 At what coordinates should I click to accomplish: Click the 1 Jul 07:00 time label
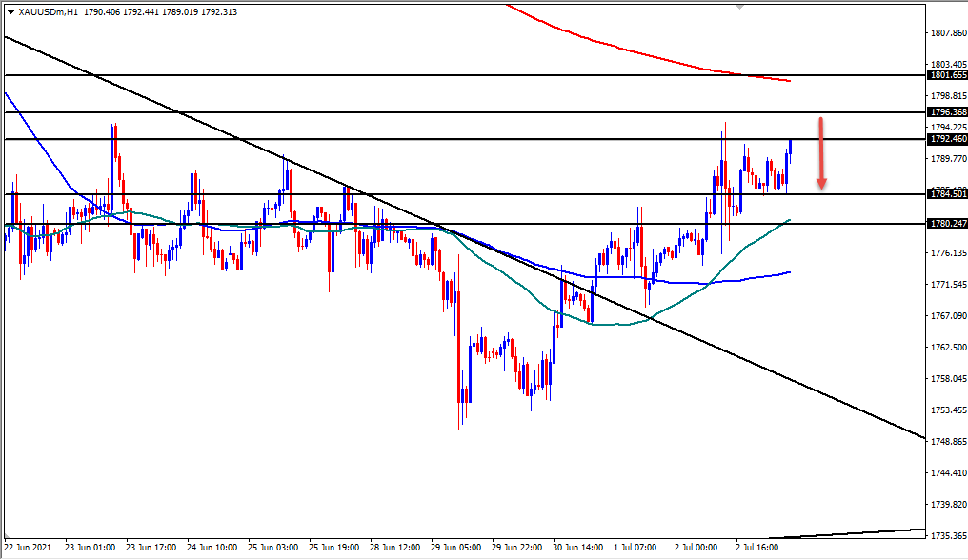click(x=637, y=547)
